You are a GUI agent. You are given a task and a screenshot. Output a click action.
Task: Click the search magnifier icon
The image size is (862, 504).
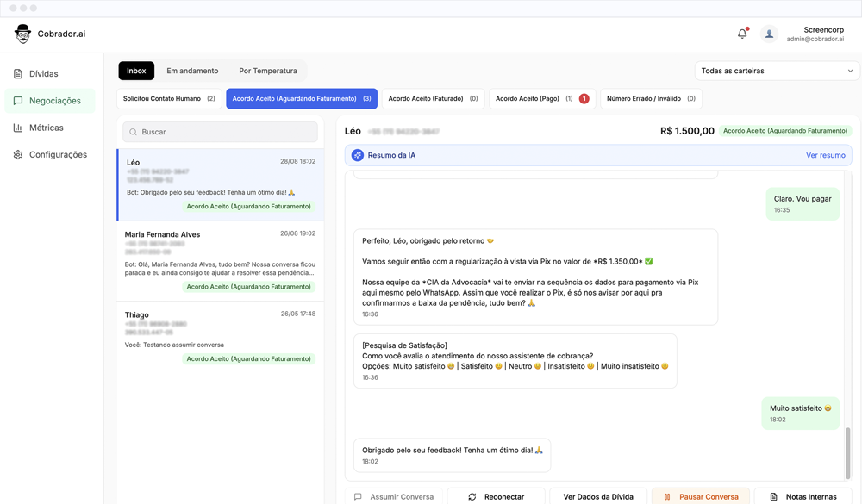click(x=133, y=132)
